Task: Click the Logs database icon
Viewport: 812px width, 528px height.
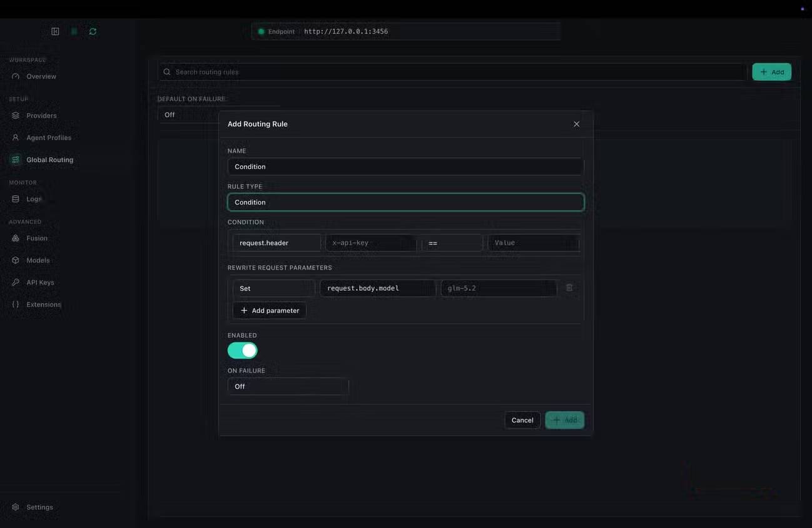Action: [16, 199]
